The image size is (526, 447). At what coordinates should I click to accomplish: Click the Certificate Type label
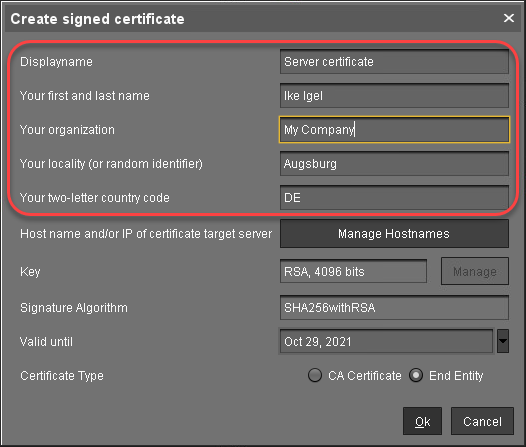(62, 376)
